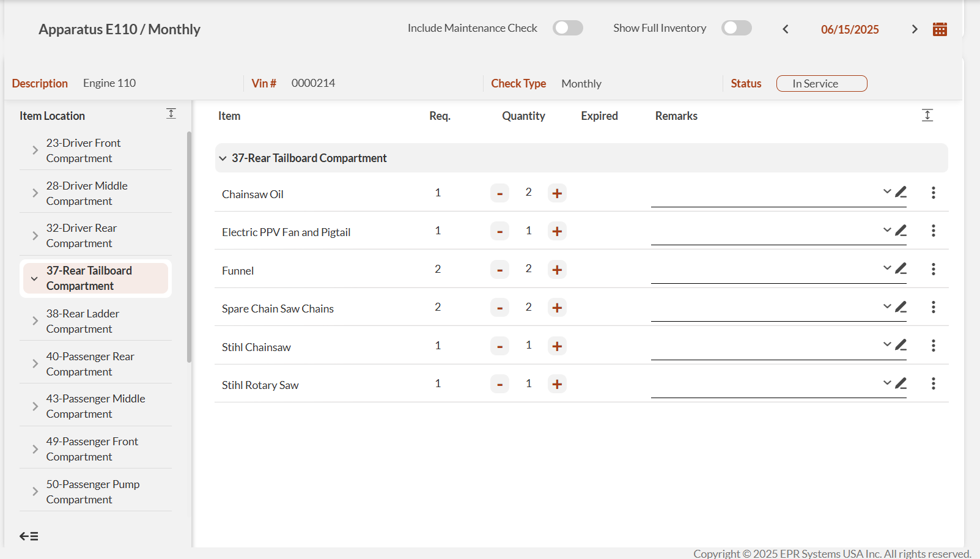This screenshot has width=980, height=559.
Task: Open three-dot menu for Stihl Rotary Saw
Action: pyautogui.click(x=933, y=383)
